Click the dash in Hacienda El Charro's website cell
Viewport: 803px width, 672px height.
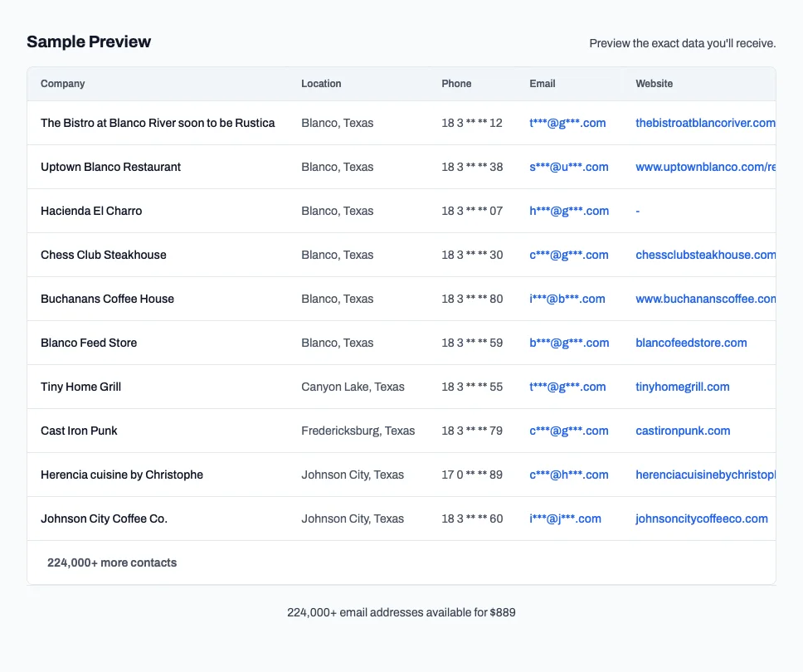pyautogui.click(x=638, y=211)
